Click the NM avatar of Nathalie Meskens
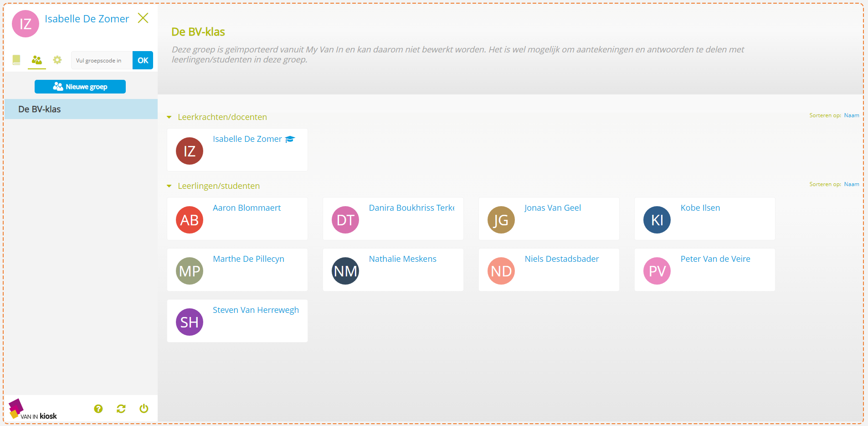The height and width of the screenshot is (426, 868). coord(345,271)
